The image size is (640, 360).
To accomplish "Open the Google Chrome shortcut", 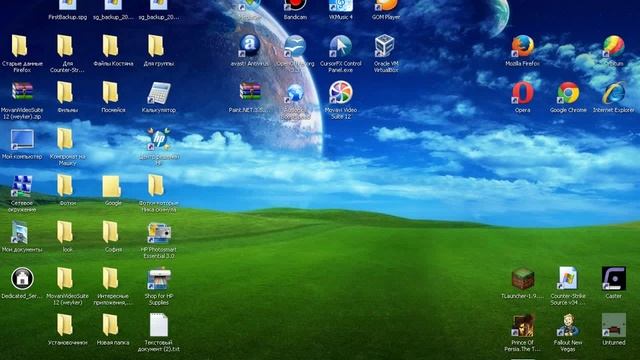I will point(568,92).
